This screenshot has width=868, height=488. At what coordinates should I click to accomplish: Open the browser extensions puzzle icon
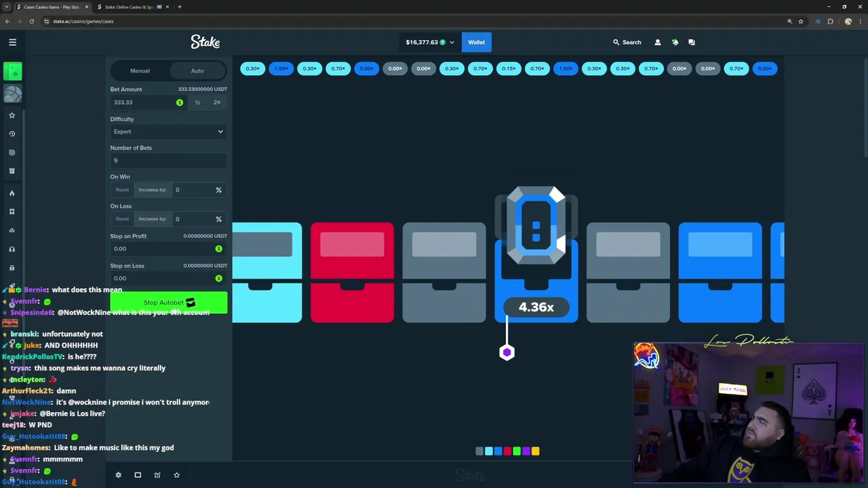tap(830, 21)
